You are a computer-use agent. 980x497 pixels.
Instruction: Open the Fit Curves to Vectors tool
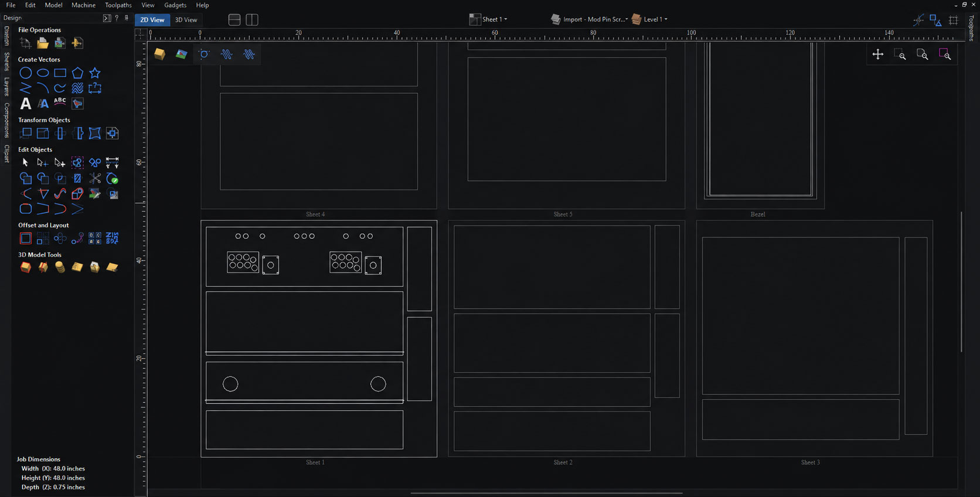pyautogui.click(x=60, y=193)
